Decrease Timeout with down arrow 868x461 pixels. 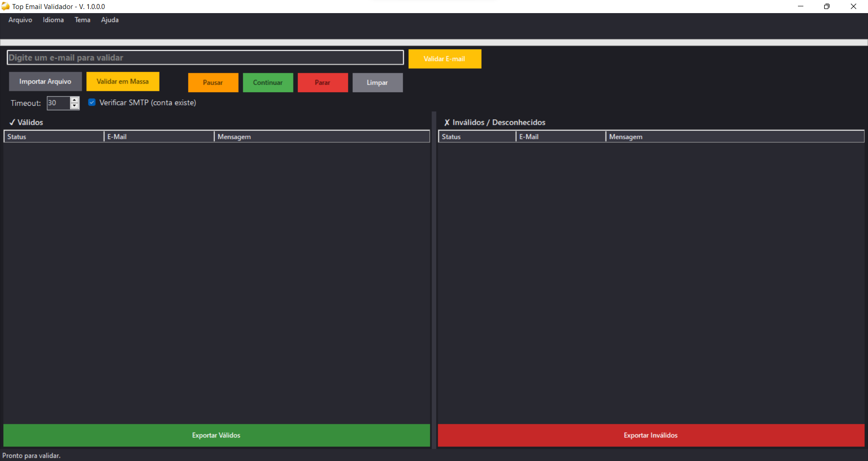click(x=75, y=106)
